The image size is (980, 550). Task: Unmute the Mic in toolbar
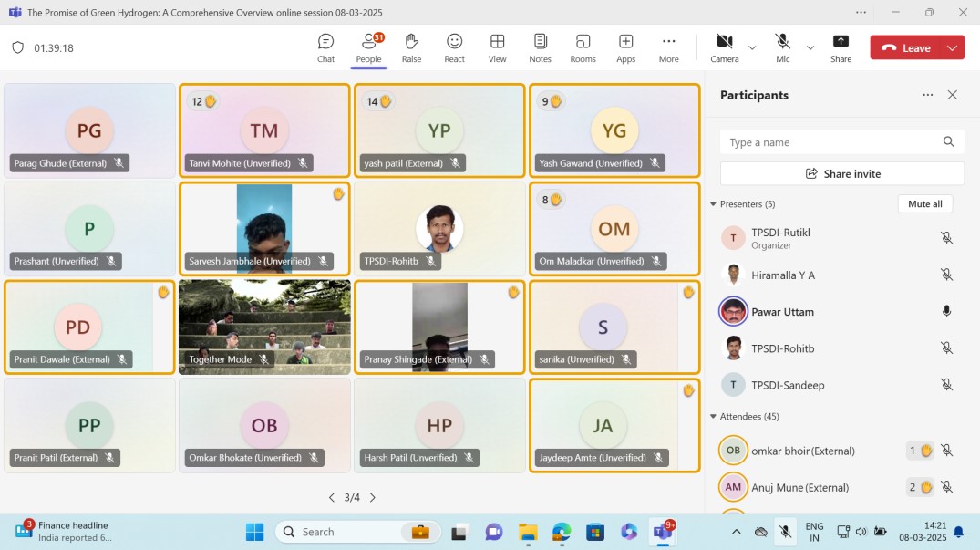[x=782, y=47]
